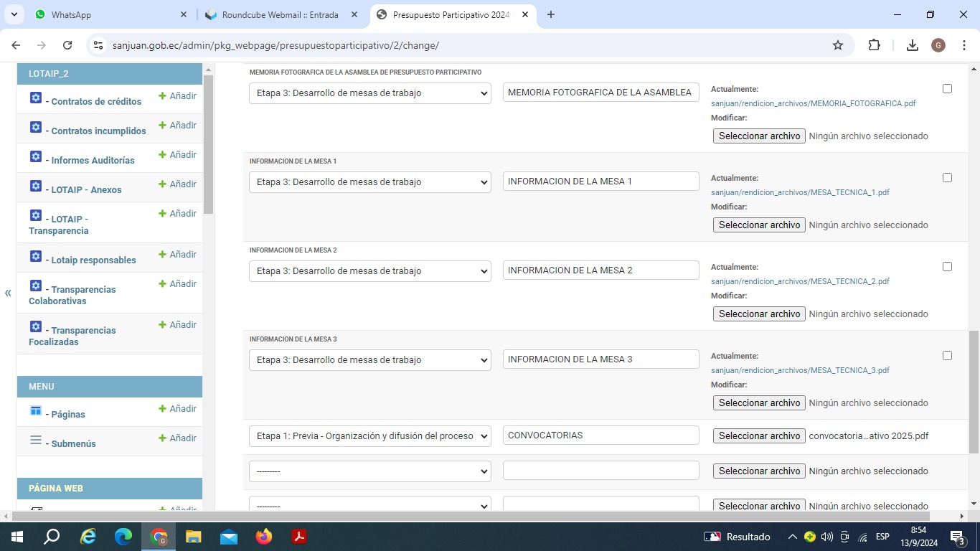Click the gear icon beside Contratos de créditos
This screenshot has width=980, height=551.
pos(36,98)
